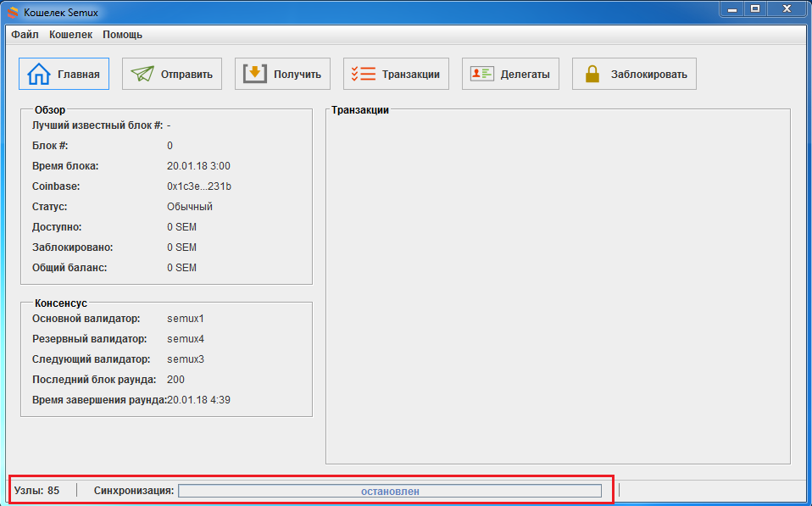Image resolution: width=812 pixels, height=506 pixels.
Task: Open the Отправить send label
Action: pyautogui.click(x=186, y=74)
